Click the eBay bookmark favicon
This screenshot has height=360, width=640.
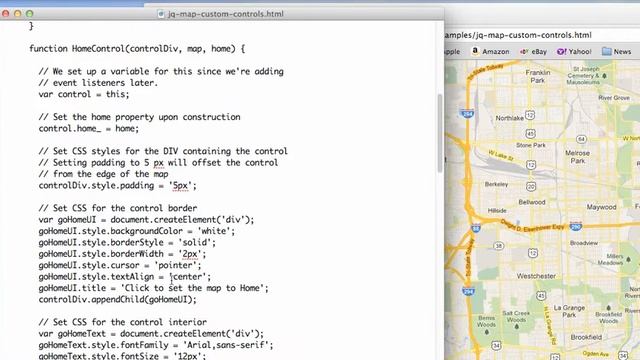[524, 52]
